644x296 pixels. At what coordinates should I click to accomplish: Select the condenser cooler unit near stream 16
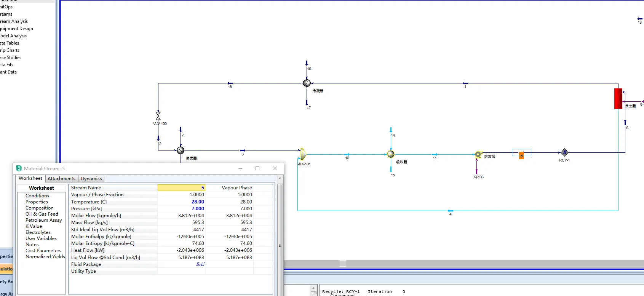(307, 83)
